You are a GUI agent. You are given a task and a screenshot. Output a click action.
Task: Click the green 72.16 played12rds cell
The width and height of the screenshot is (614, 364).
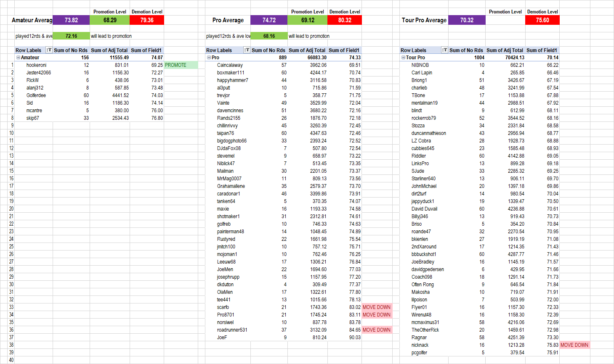coord(71,36)
